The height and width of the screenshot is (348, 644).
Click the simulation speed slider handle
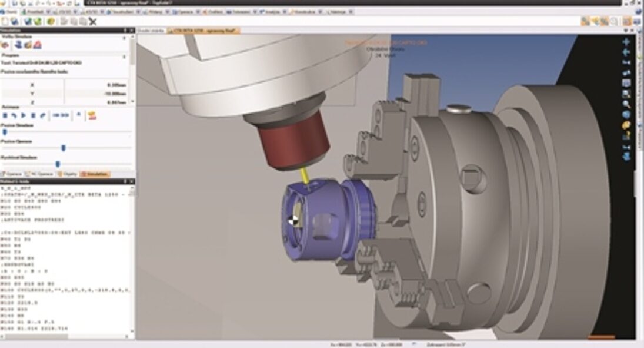coord(58,164)
